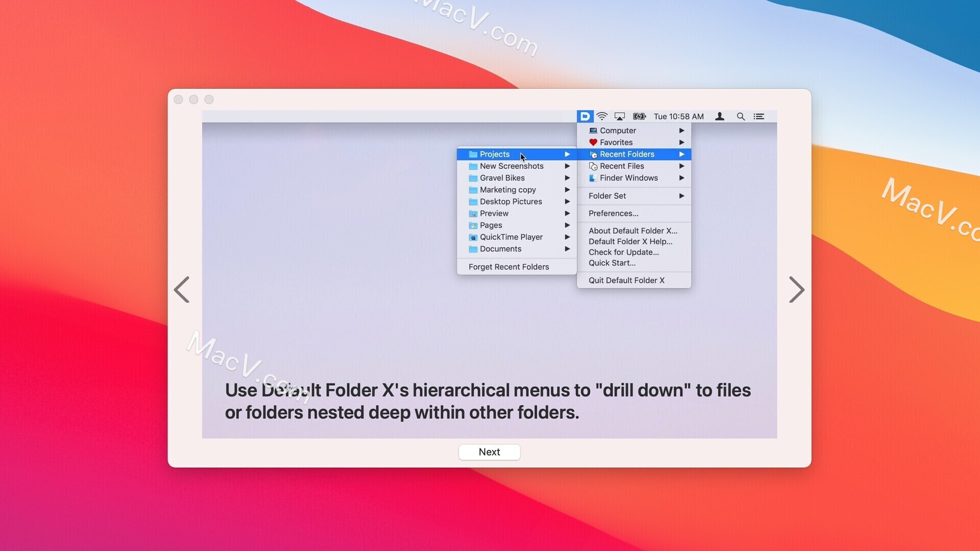The width and height of the screenshot is (980, 551).
Task: Expand the Pages submenu arrow
Action: coord(567,225)
